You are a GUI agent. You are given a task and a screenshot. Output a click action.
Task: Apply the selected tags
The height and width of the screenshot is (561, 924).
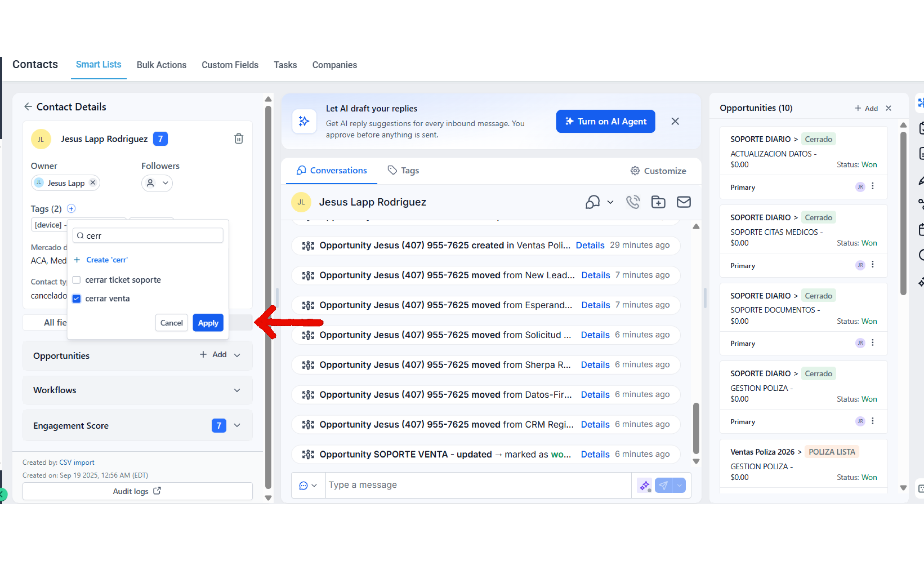point(208,323)
